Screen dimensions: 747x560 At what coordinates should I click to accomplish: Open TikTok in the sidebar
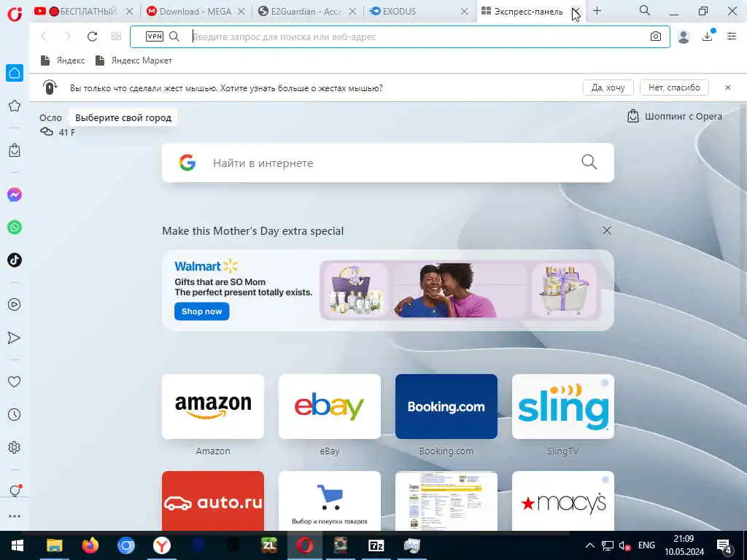coord(15,260)
